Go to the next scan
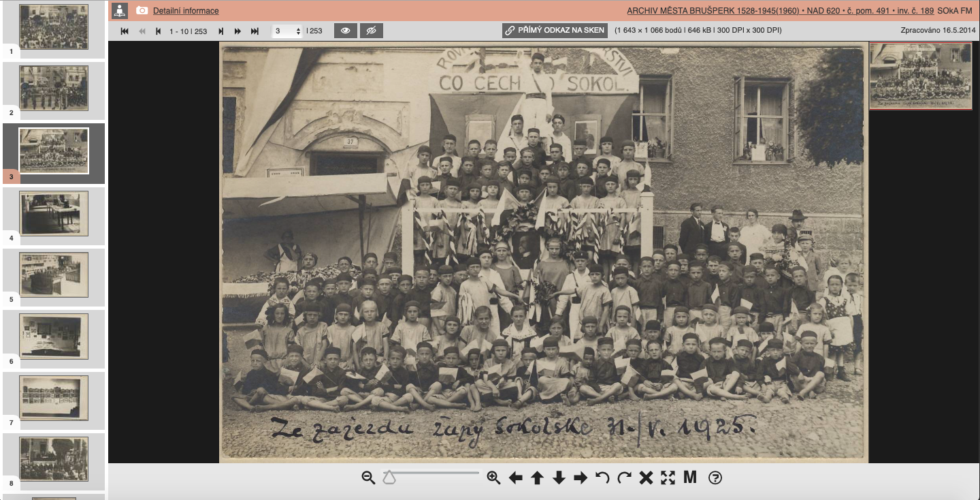Image resolution: width=980 pixels, height=500 pixels. pos(220,31)
